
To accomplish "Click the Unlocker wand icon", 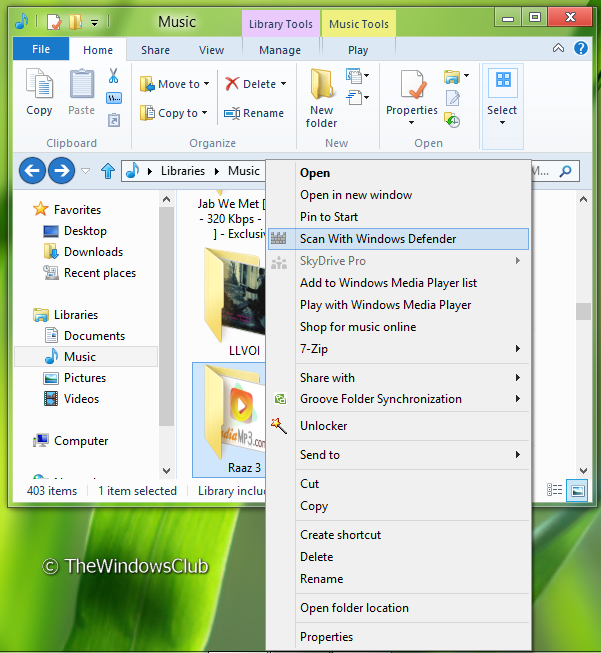I will click(x=279, y=426).
